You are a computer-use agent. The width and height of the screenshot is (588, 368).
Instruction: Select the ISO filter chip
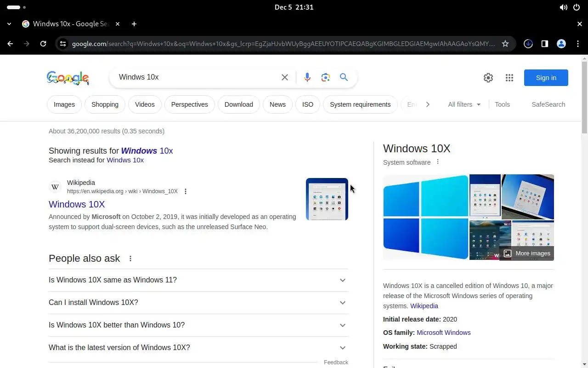(308, 104)
